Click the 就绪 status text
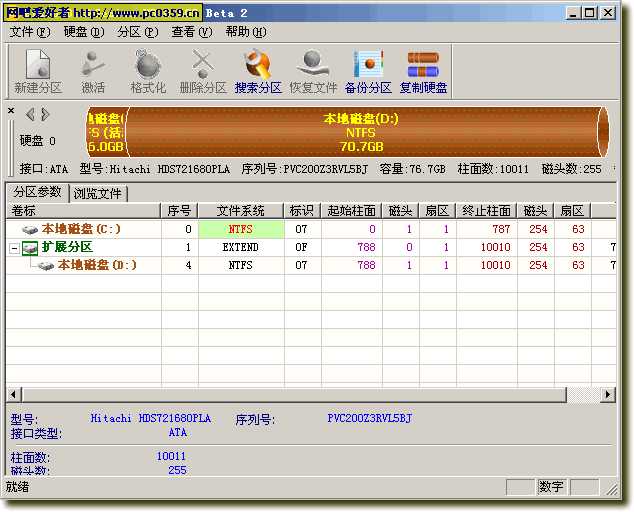 click(x=18, y=487)
